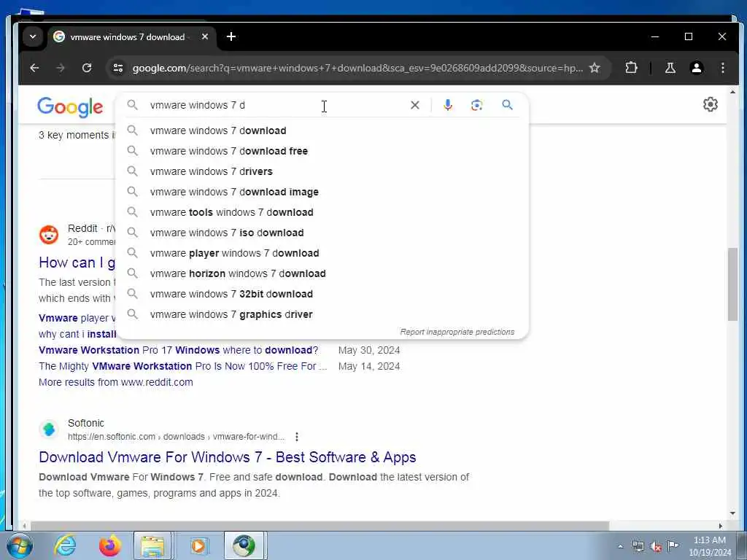The height and width of the screenshot is (560, 747).
Task: Open Chrome Labs flask icon
Action: [670, 68]
